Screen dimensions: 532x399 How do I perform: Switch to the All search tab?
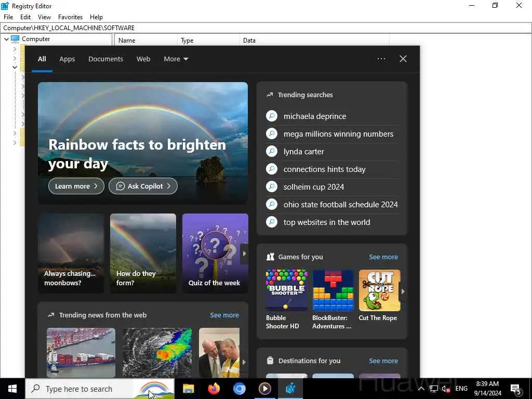click(x=42, y=59)
